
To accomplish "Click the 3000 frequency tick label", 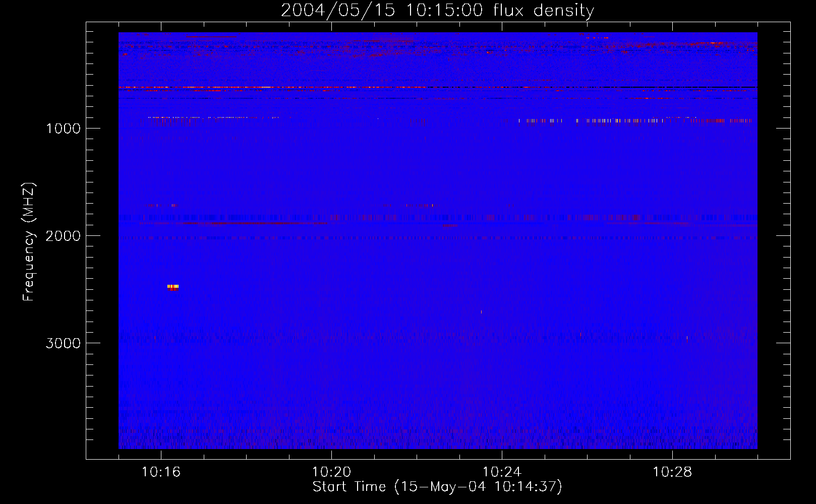I will click(x=63, y=343).
